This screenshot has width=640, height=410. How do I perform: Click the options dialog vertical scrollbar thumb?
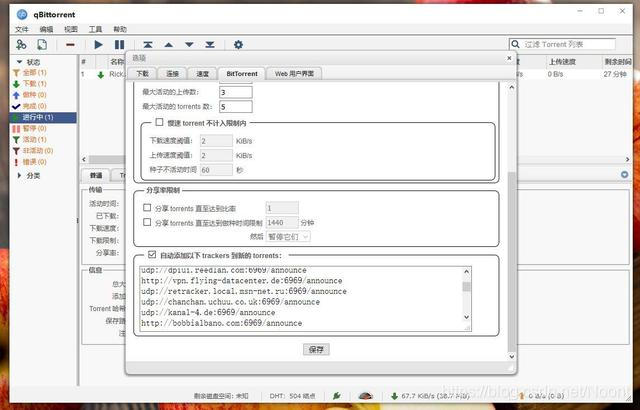click(512, 261)
